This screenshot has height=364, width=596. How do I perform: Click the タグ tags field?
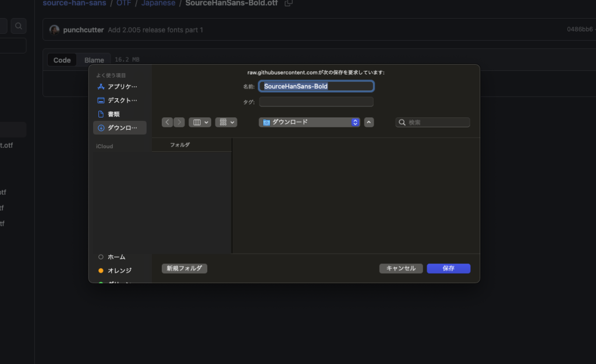(316, 102)
